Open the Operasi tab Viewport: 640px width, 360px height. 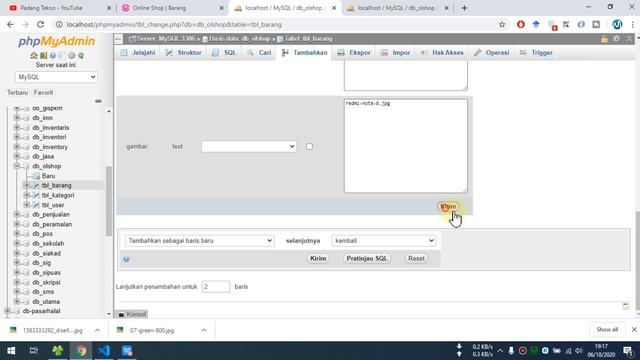[491, 53]
